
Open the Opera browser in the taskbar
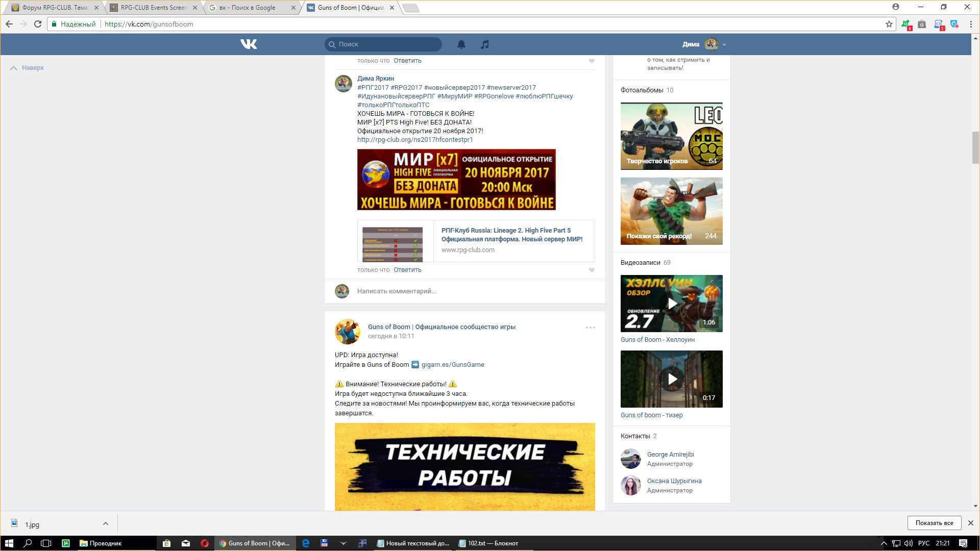point(205,543)
